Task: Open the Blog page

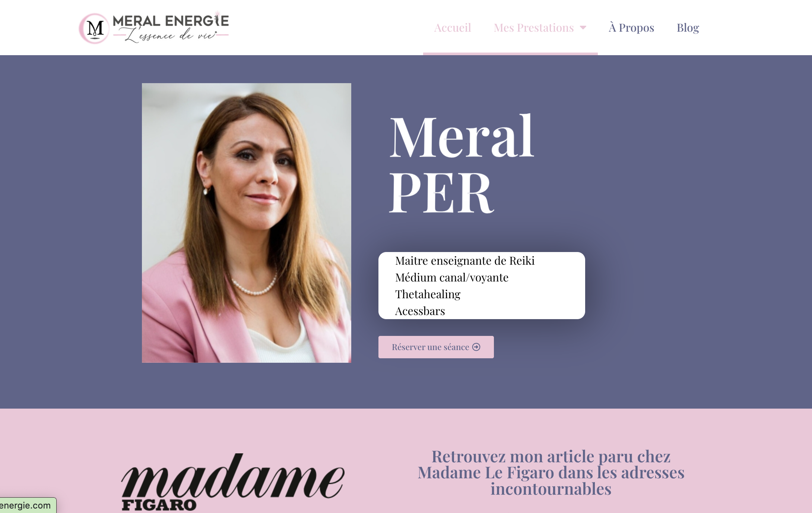Action: (688, 28)
